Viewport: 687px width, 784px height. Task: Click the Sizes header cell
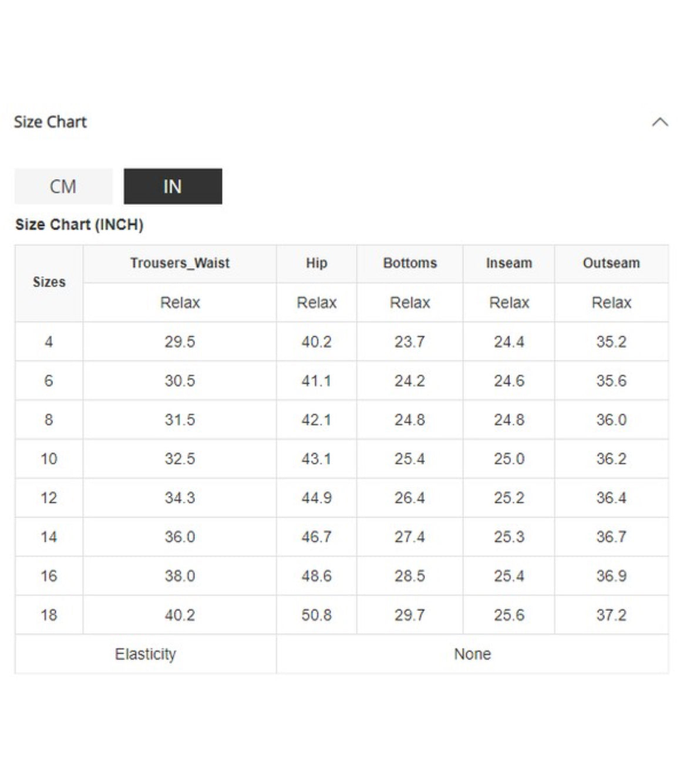(x=49, y=282)
